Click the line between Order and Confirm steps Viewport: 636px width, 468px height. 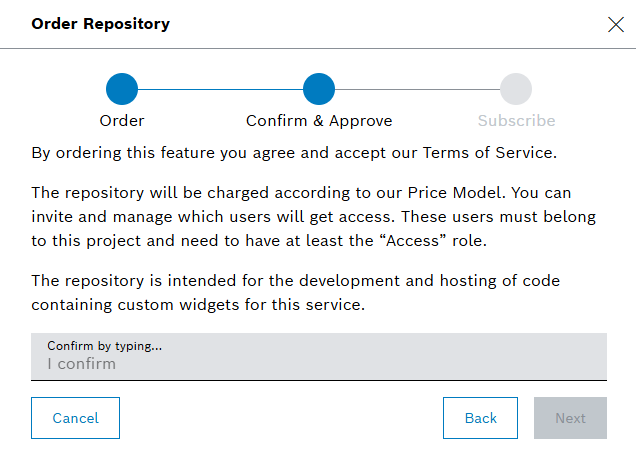(x=220, y=89)
